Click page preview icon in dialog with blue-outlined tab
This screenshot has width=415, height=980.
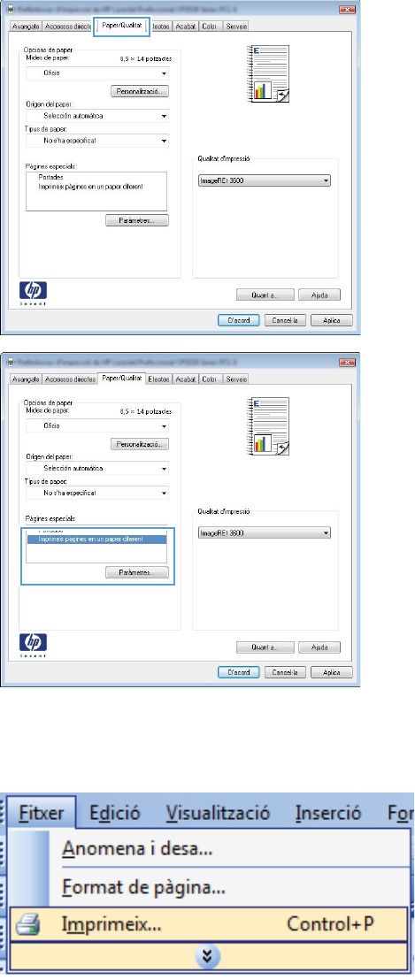[268, 73]
